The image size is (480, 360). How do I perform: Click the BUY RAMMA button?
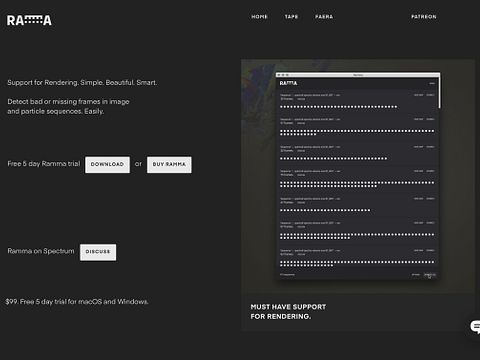[169, 165]
